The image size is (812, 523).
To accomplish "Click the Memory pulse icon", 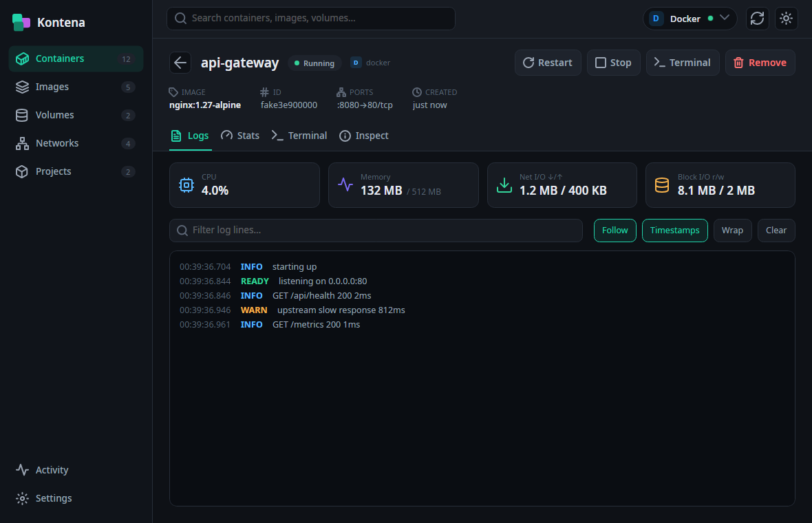I will pyautogui.click(x=345, y=184).
